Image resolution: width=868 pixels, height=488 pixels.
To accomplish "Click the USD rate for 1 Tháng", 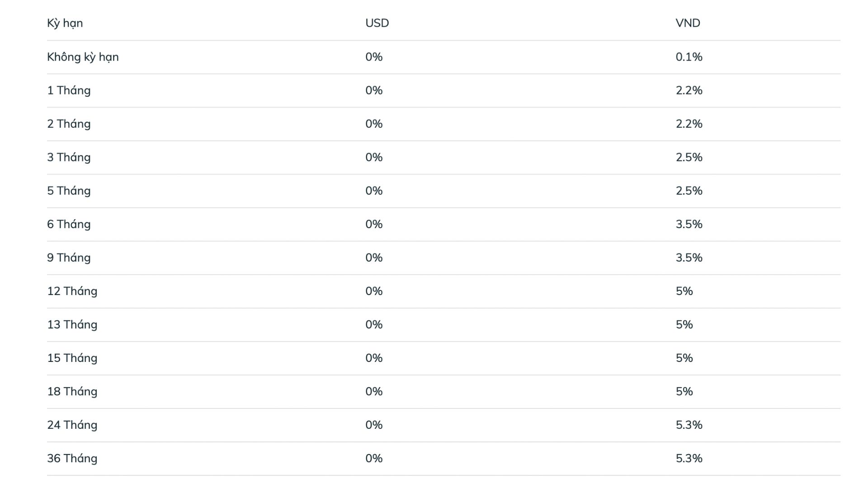I will click(x=374, y=90).
